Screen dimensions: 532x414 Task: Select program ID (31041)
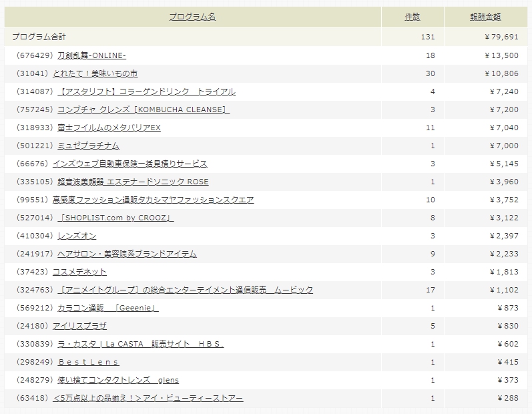[x=32, y=73]
